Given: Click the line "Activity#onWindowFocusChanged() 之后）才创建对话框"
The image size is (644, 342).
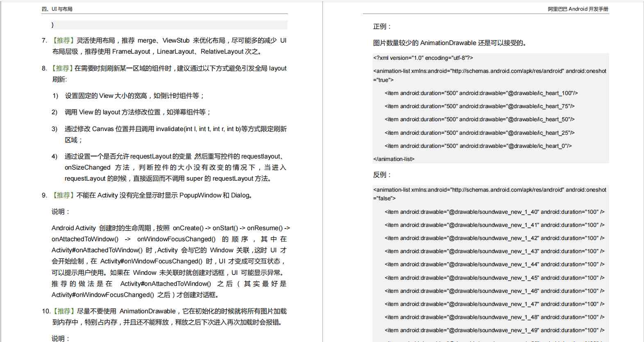Looking at the screenshot, I should [136, 295].
